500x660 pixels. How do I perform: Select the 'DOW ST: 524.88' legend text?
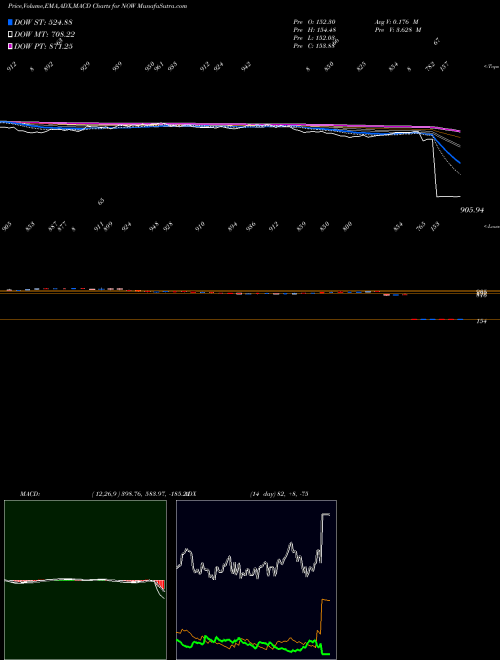tap(43, 22)
